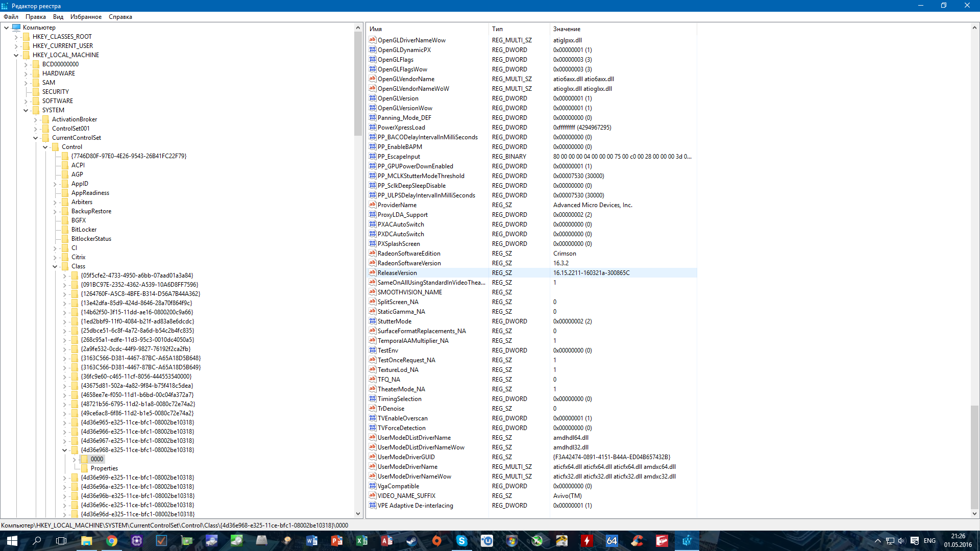Image resolution: width=980 pixels, height=551 pixels.
Task: Open the Избранное menu
Action: click(x=86, y=17)
